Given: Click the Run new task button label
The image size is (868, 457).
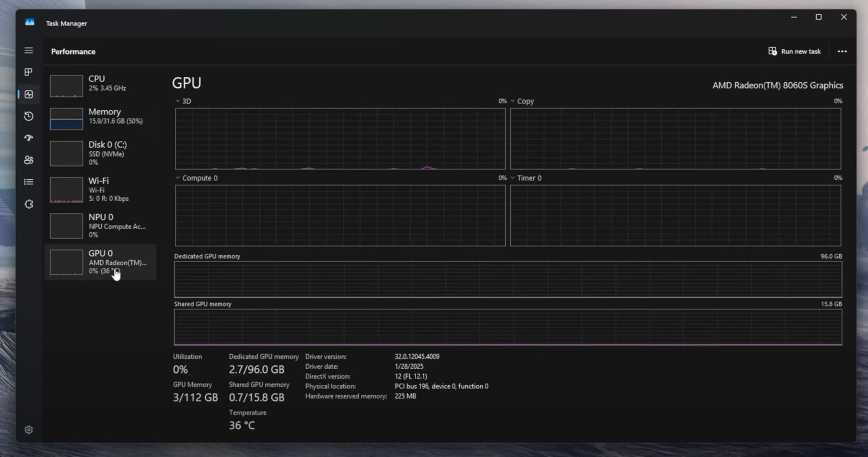Looking at the screenshot, I should tap(801, 51).
